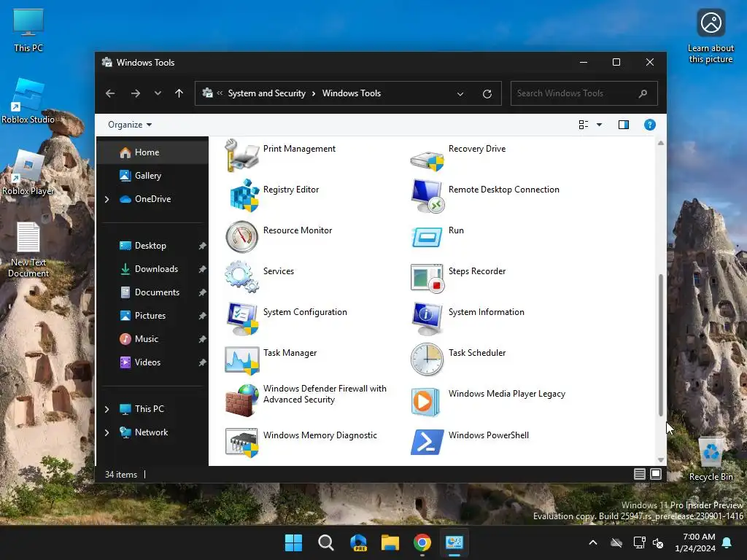The height and width of the screenshot is (560, 747).
Task: Unpin Desktop from quick access
Action: click(x=202, y=246)
